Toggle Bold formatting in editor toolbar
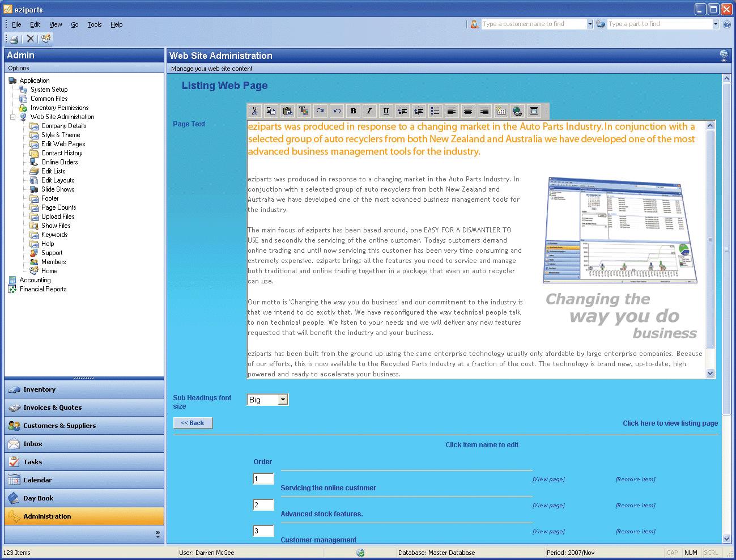The height and width of the screenshot is (560, 736). 353,111
